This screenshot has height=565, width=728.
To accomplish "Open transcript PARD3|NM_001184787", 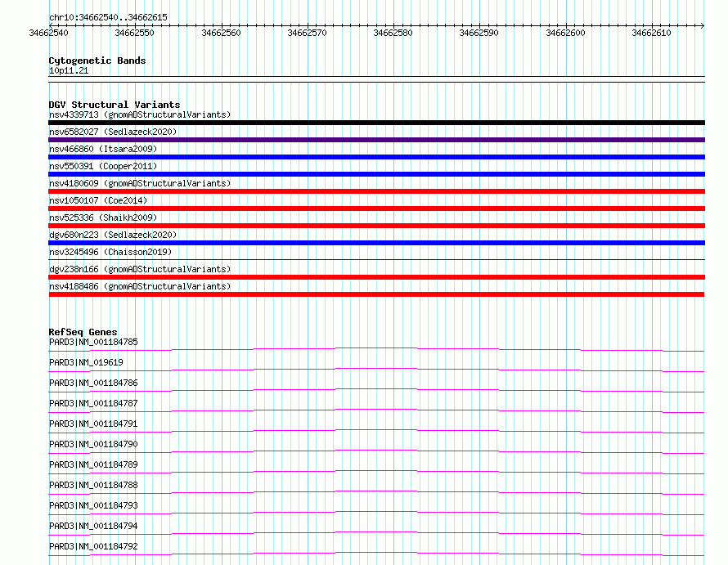I will 93,403.
